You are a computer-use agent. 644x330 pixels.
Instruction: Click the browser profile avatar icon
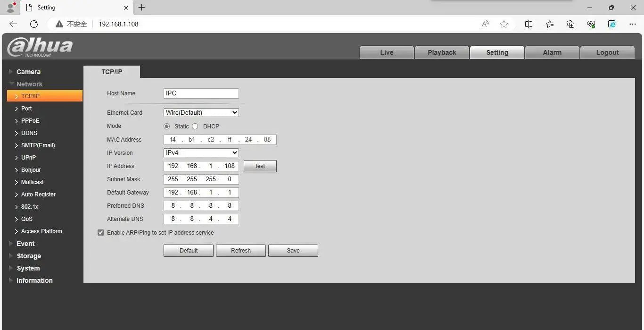(x=10, y=8)
